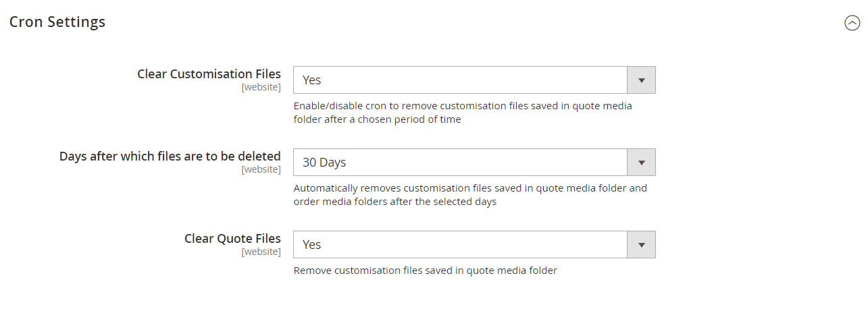The height and width of the screenshot is (315, 868).
Task: Click the 30 Days selected value
Action: (324, 163)
